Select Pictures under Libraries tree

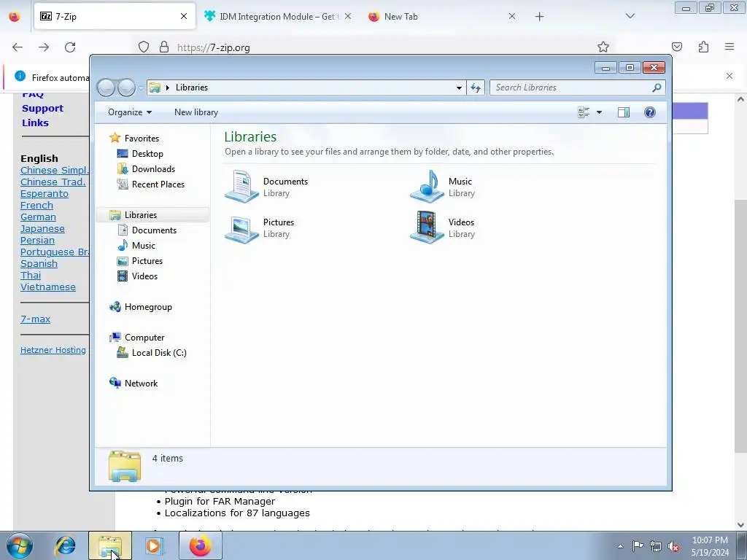click(x=147, y=260)
